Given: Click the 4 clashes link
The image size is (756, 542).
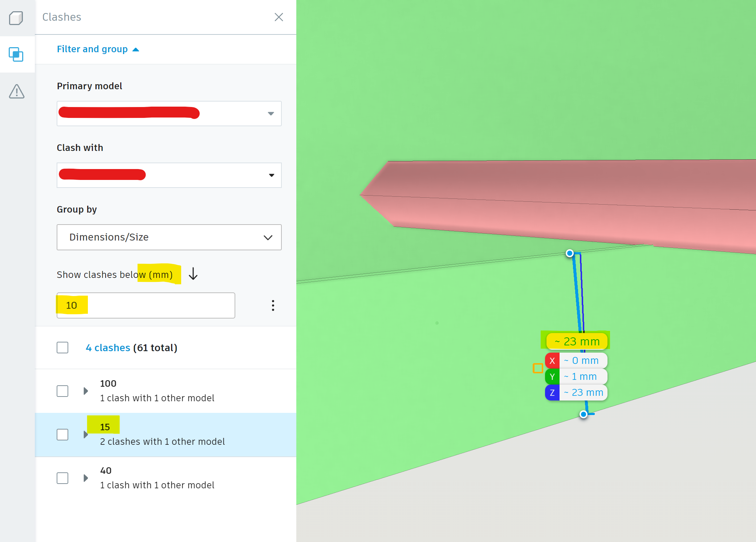Looking at the screenshot, I should click(x=107, y=348).
